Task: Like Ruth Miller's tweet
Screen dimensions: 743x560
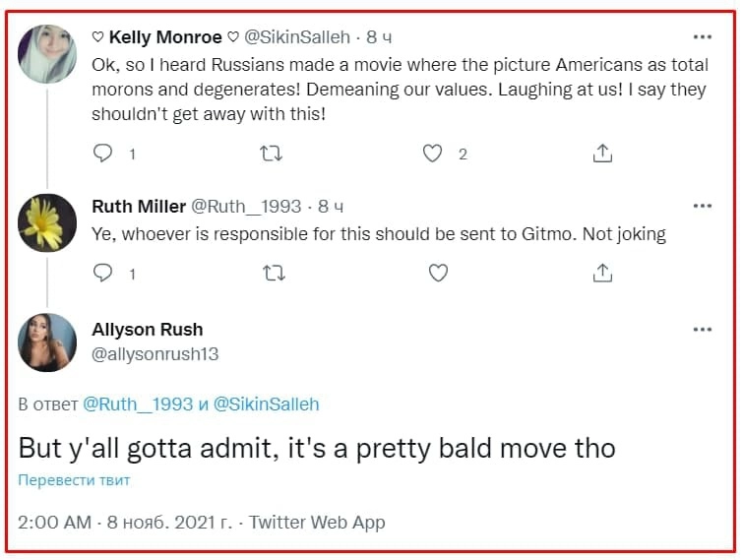Action: [x=438, y=273]
